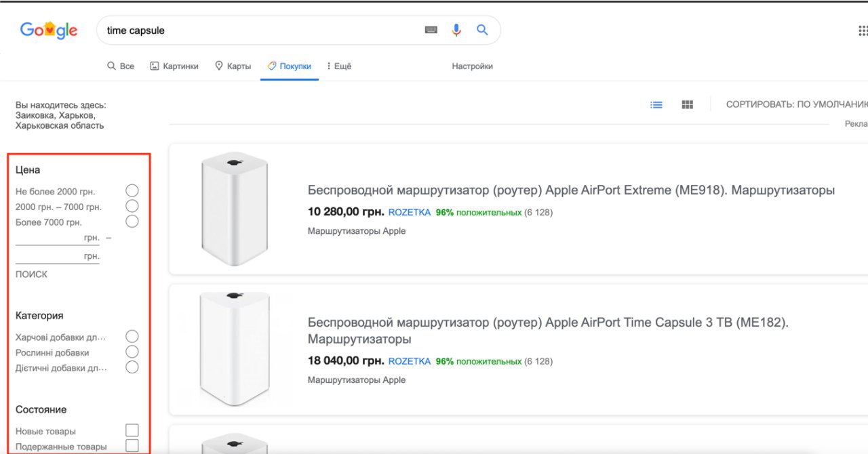The image size is (868, 454).
Task: Click ROZETKA seller link for 10 280,00 item
Action: click(410, 212)
